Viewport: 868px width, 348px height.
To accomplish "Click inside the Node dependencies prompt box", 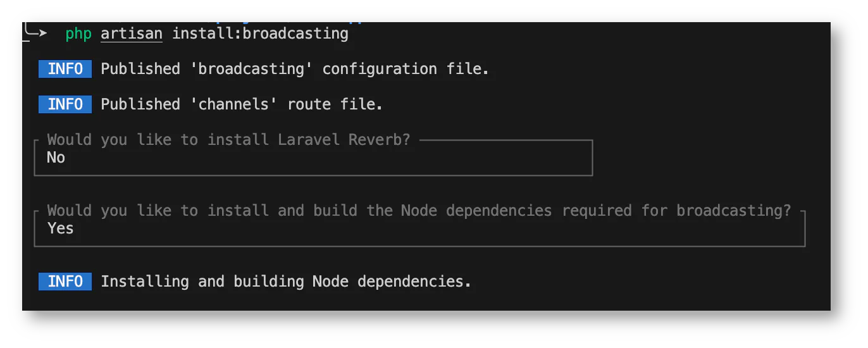I will pos(419,228).
